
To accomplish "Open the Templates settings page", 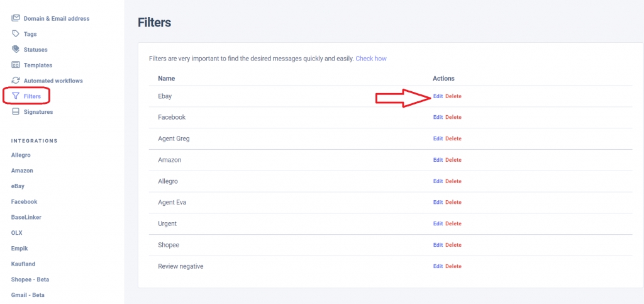I will [38, 65].
